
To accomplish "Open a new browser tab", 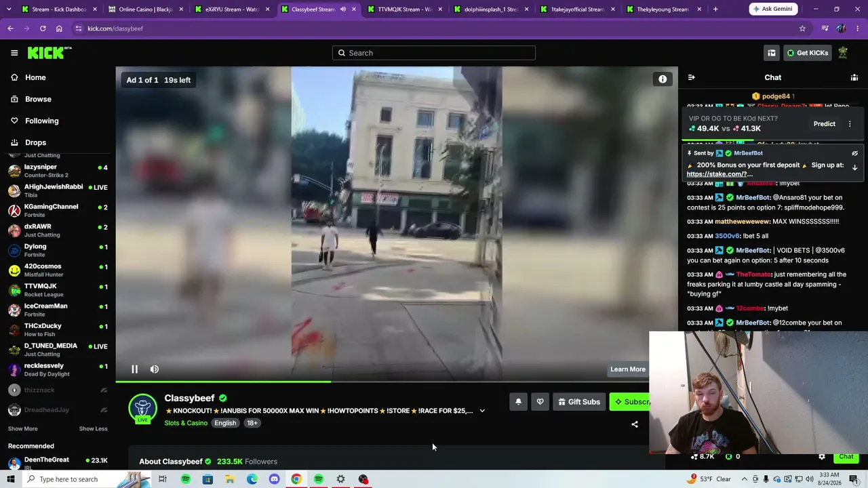I will click(715, 9).
